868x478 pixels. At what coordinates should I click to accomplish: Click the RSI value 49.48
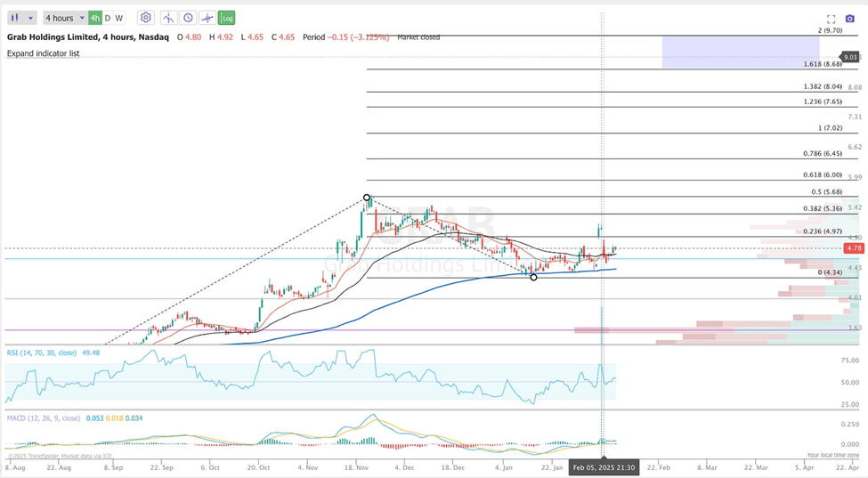(91, 352)
